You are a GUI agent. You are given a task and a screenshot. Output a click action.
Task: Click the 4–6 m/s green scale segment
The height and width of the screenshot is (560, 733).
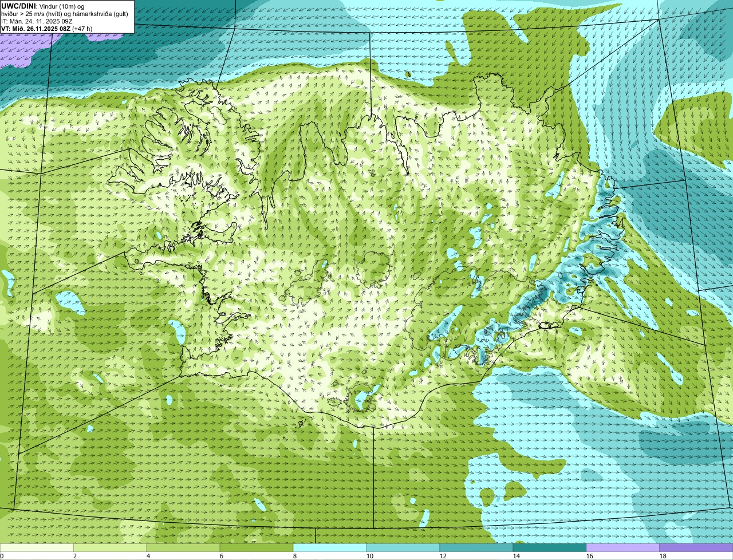183,547
